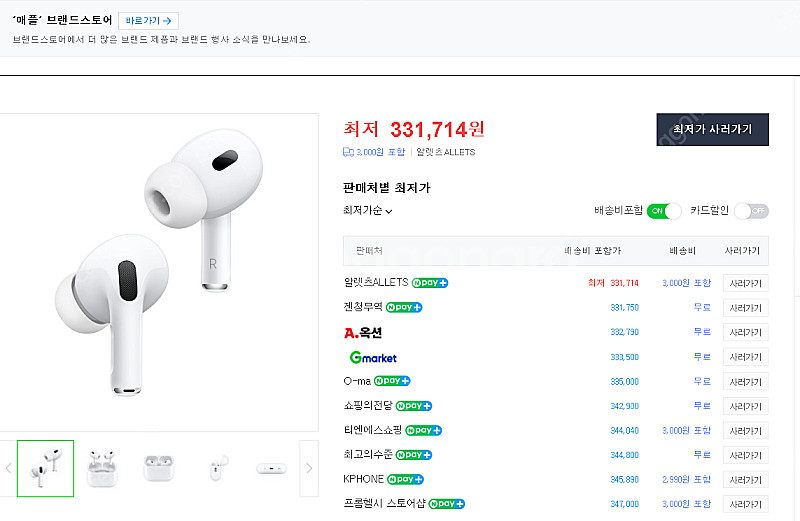This screenshot has width=800, height=521.
Task: Open seller 티엔에스쇼핑 link
Action: 373,430
